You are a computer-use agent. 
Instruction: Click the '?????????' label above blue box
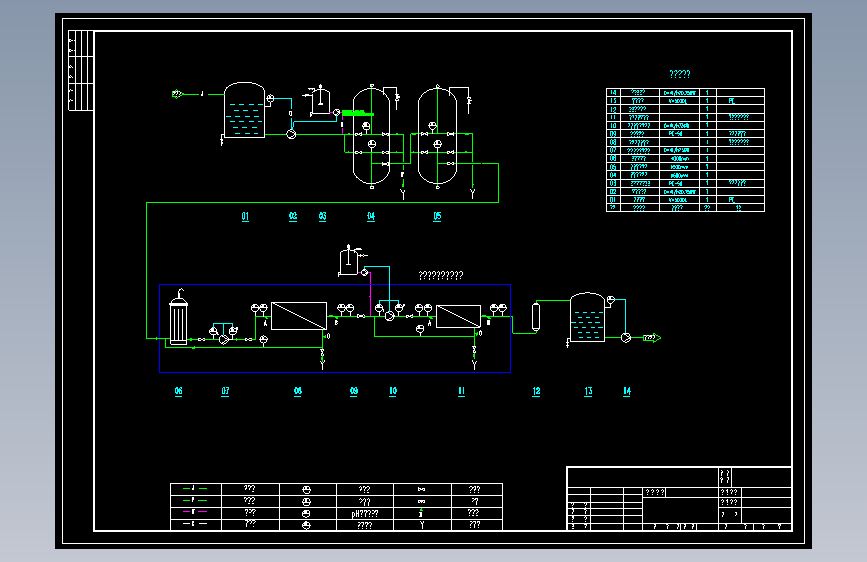click(441, 275)
